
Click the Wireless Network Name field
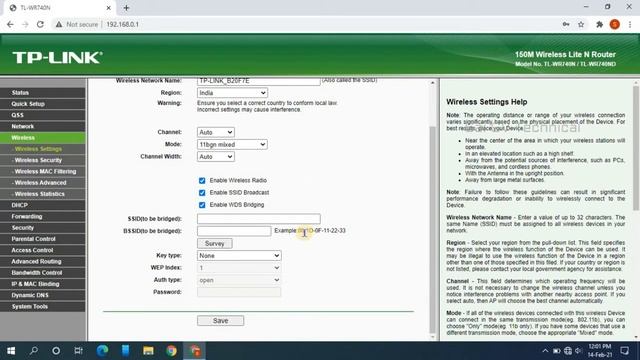(x=258, y=81)
